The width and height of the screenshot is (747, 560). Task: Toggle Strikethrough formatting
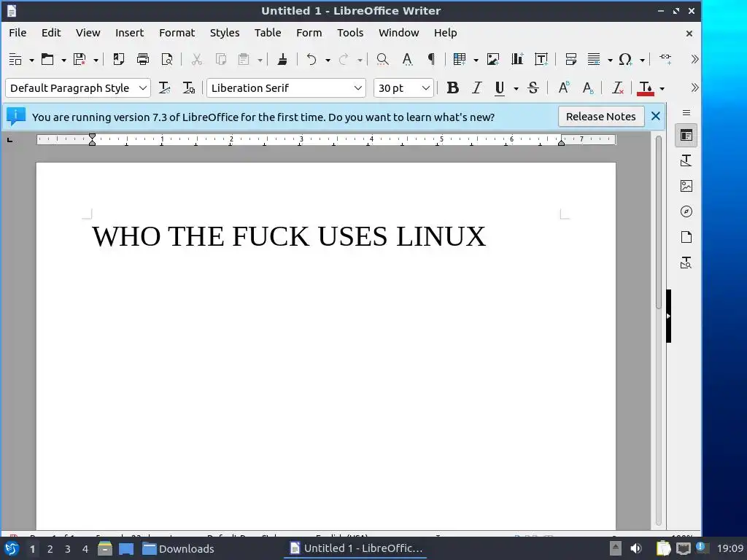(x=533, y=87)
